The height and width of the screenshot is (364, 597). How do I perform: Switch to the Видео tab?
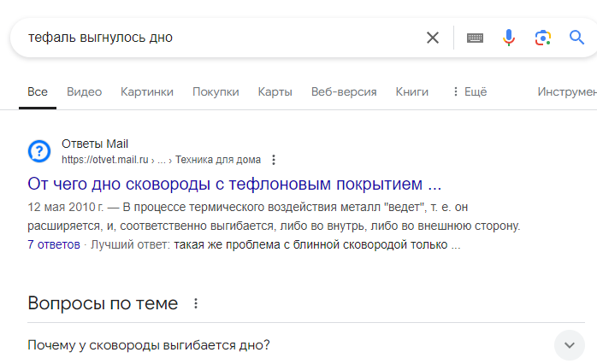click(84, 91)
